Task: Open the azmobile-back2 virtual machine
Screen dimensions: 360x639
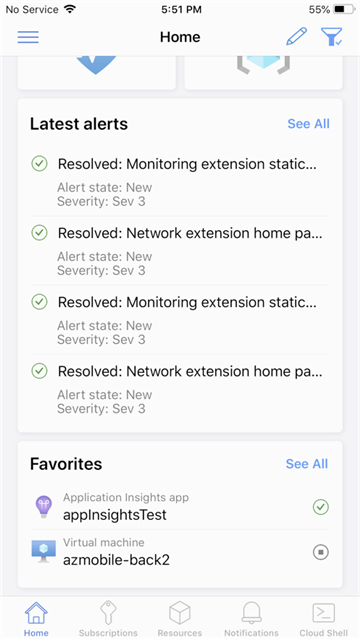Action: (180, 553)
